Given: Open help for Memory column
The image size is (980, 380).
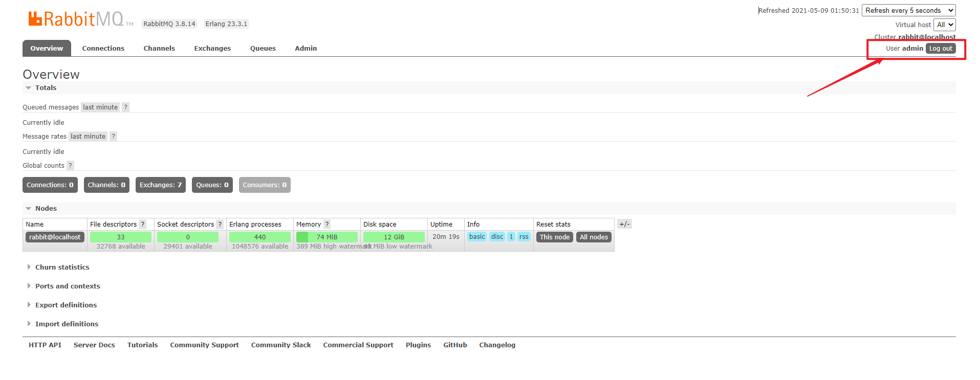Looking at the screenshot, I should (x=327, y=224).
